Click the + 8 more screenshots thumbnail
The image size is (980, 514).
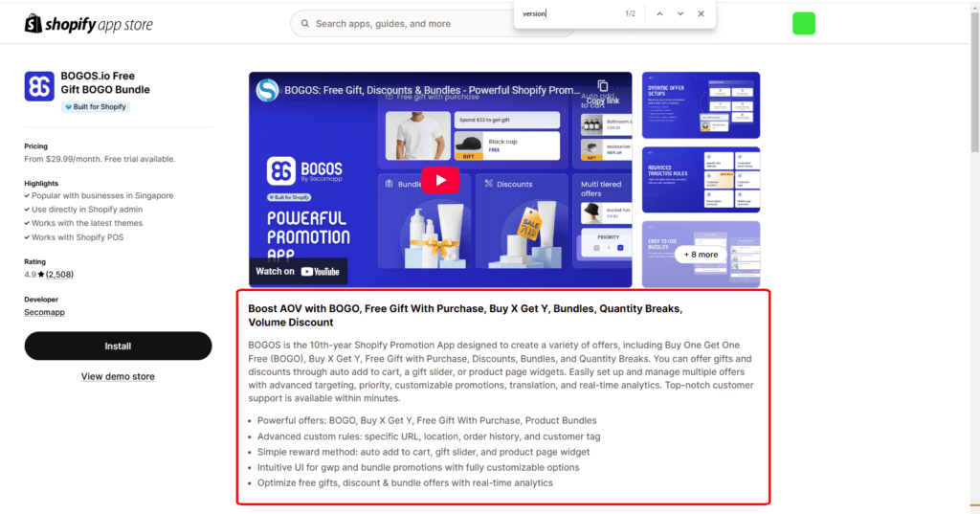(x=702, y=255)
